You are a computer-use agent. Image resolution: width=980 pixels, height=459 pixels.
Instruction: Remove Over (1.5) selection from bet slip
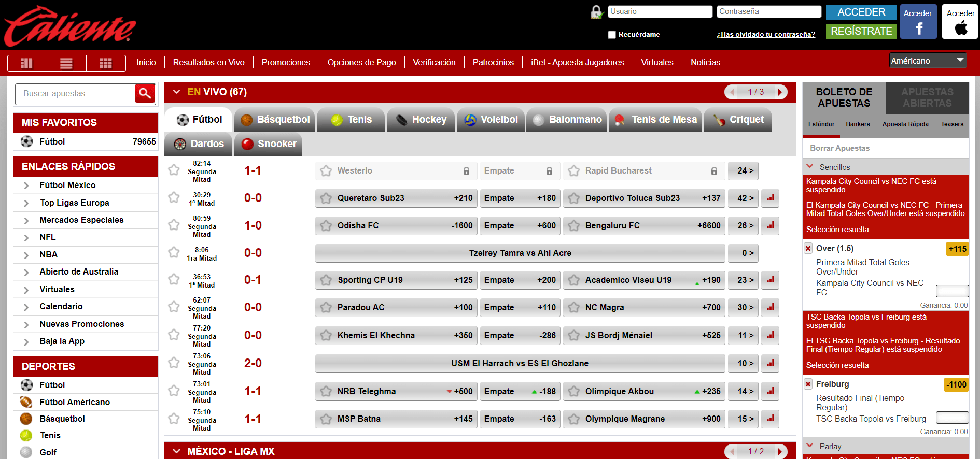coord(808,248)
